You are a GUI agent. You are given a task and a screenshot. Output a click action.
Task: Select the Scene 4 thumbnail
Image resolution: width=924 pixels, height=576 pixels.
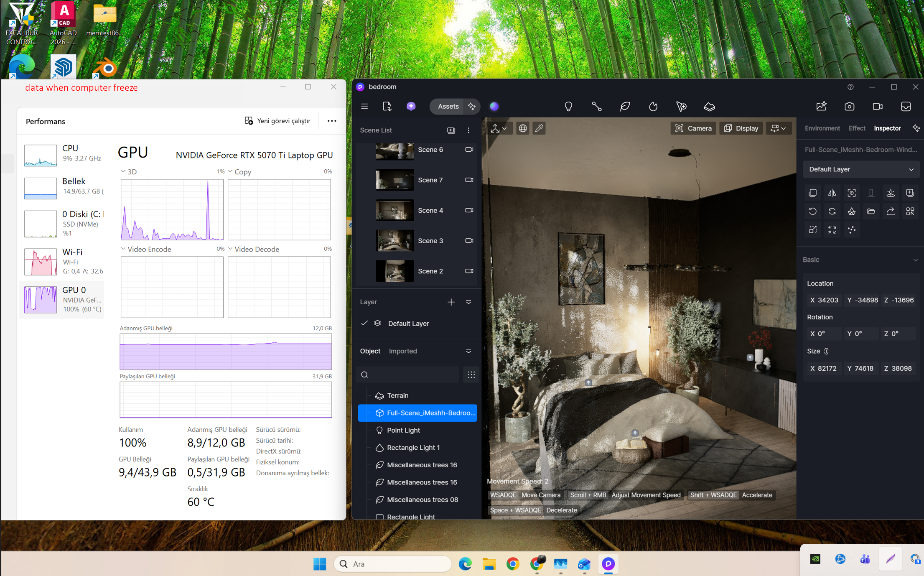tap(395, 210)
